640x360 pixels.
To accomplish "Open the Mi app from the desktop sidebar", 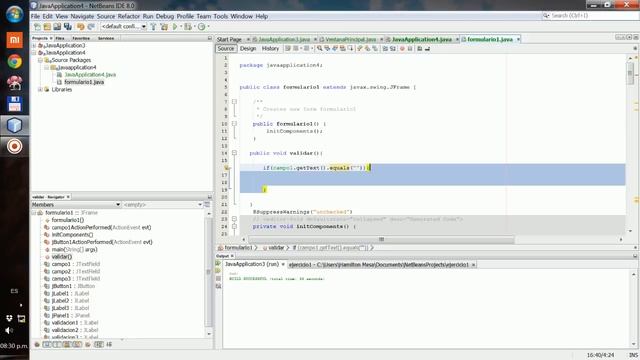I will tap(14, 40).
